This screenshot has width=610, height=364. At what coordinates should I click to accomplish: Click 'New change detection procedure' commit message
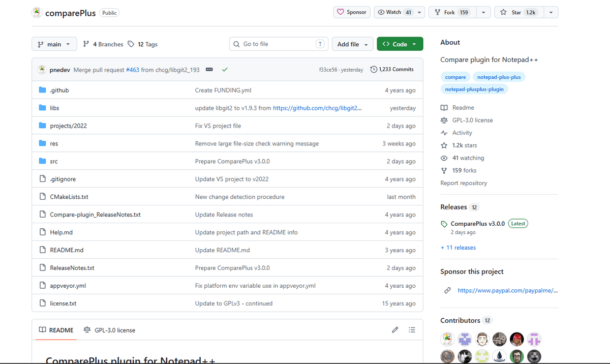click(x=240, y=197)
